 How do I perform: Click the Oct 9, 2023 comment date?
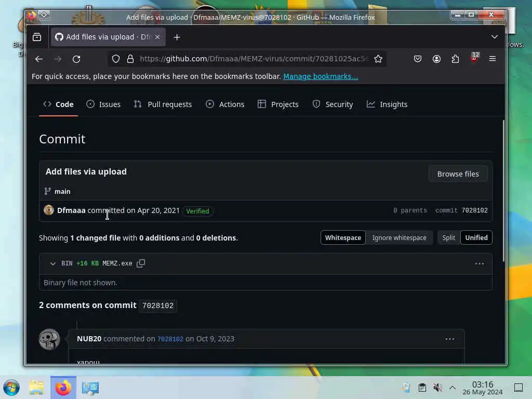(x=215, y=339)
